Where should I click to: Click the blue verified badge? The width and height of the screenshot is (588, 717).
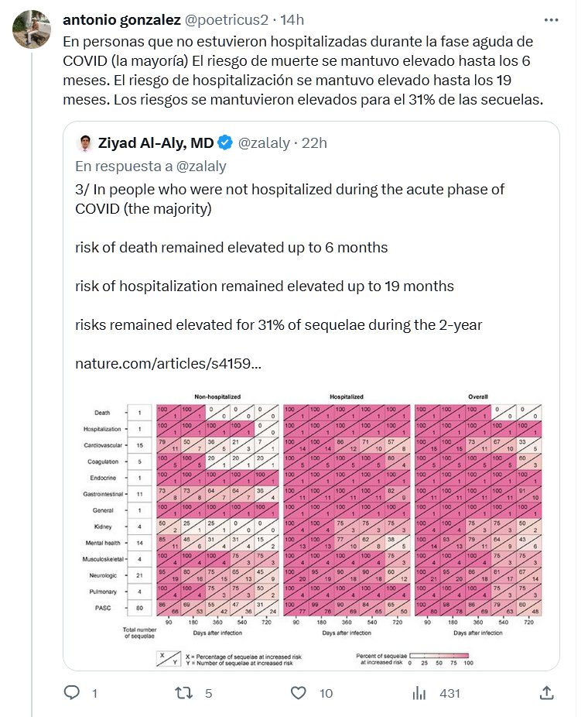tap(225, 142)
